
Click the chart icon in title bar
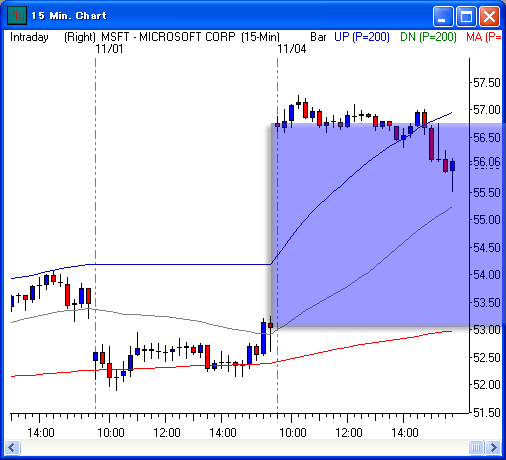pos(17,16)
